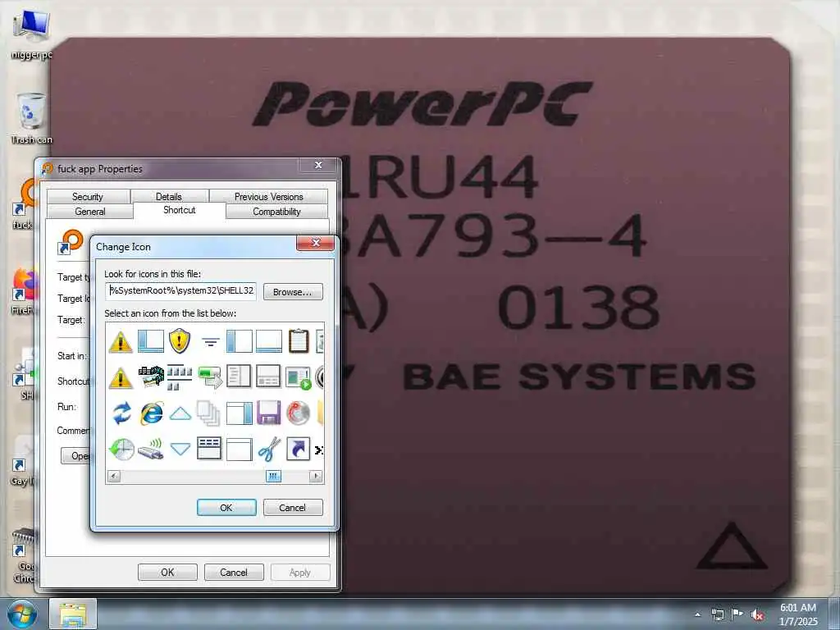Viewport: 840px width, 630px height.
Task: Select the downward-pointing triangle icon
Action: [x=180, y=449]
